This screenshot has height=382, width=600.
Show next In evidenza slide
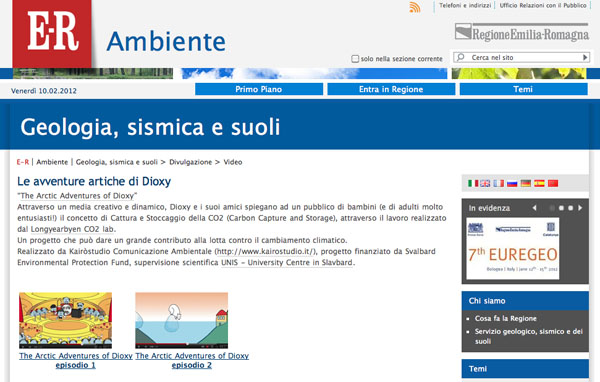tap(580, 208)
